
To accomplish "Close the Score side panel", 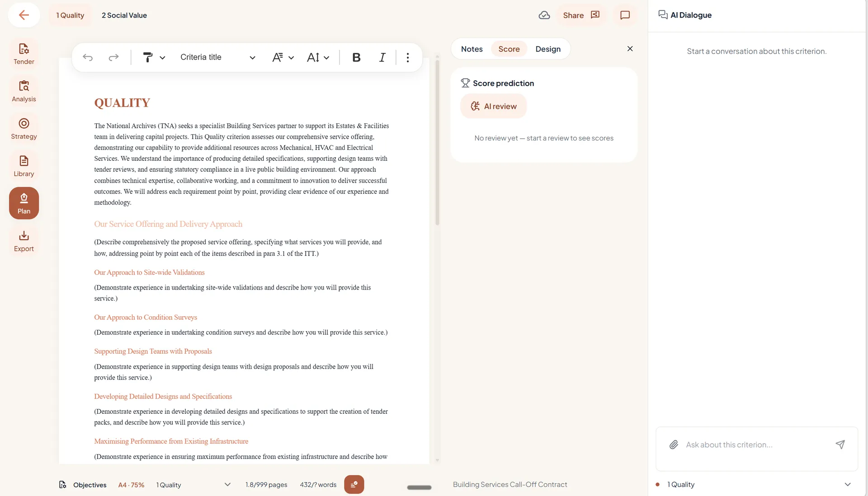I will [x=630, y=49].
